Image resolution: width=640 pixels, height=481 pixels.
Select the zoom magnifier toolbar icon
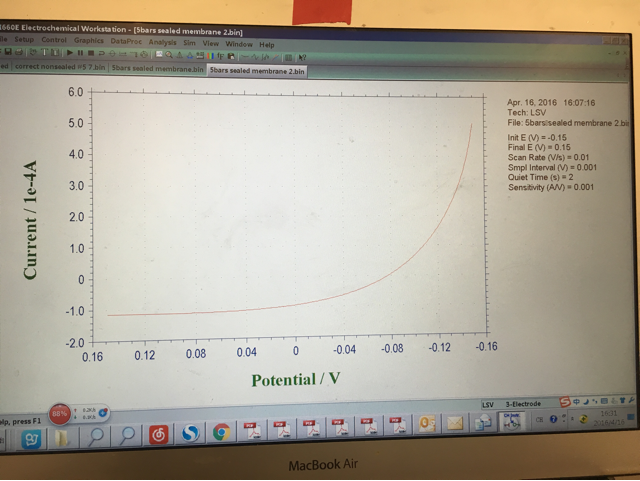point(169,55)
